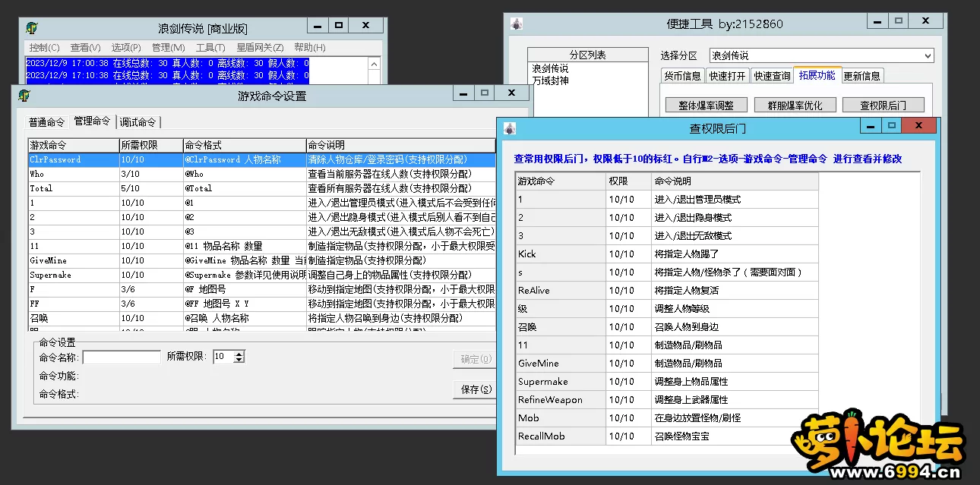Click the 权限 column header in 查权限后门
The height and width of the screenshot is (485, 980).
[628, 181]
